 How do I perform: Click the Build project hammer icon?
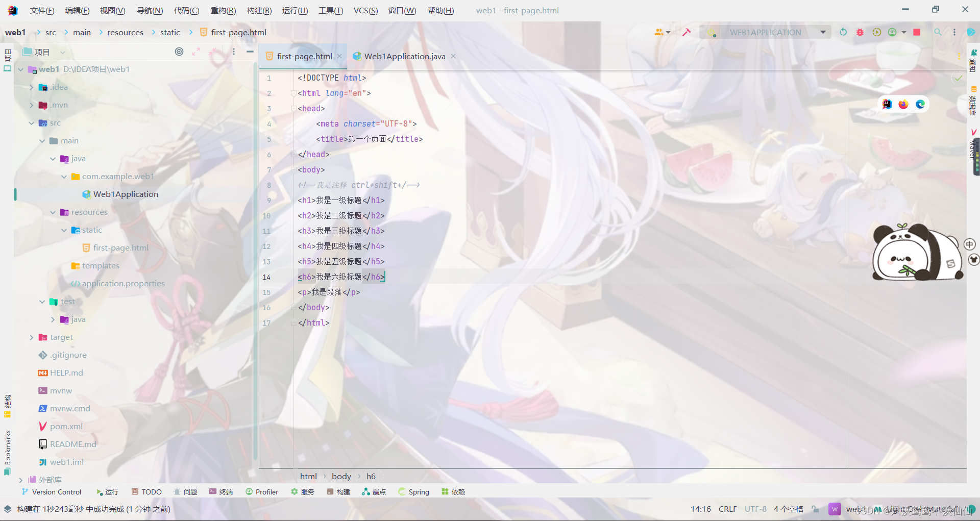(687, 32)
